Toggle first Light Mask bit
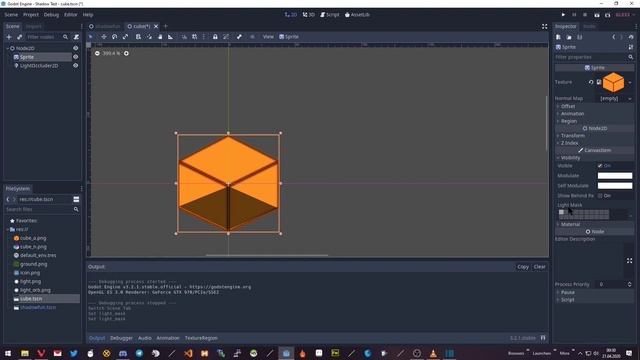640x360 pixels. click(561, 212)
